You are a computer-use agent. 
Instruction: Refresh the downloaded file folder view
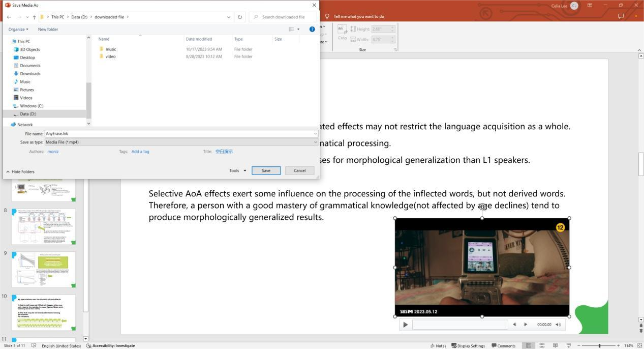[239, 17]
